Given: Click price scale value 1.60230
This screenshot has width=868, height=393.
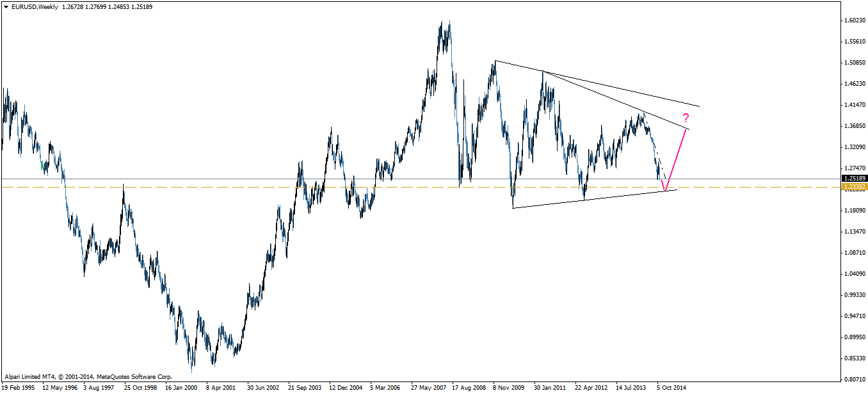Looking at the screenshot, I should (x=856, y=20).
